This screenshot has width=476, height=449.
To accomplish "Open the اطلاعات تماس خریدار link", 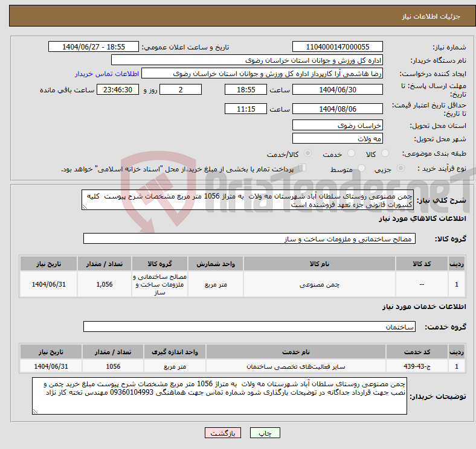I will (107, 74).
